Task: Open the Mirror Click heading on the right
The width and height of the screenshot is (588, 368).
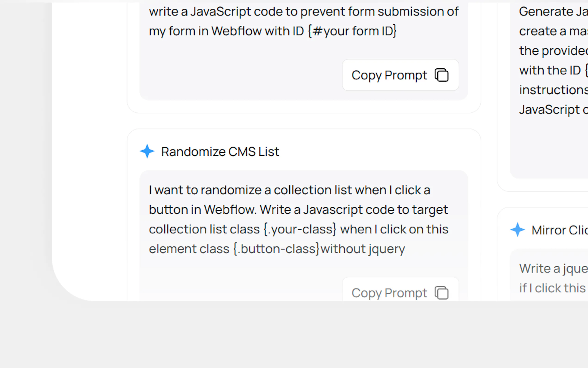Action: pos(559,230)
